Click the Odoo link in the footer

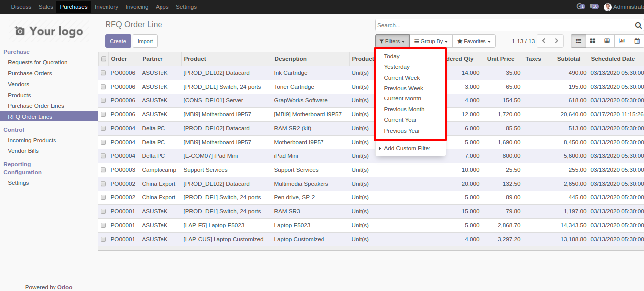coord(65,287)
